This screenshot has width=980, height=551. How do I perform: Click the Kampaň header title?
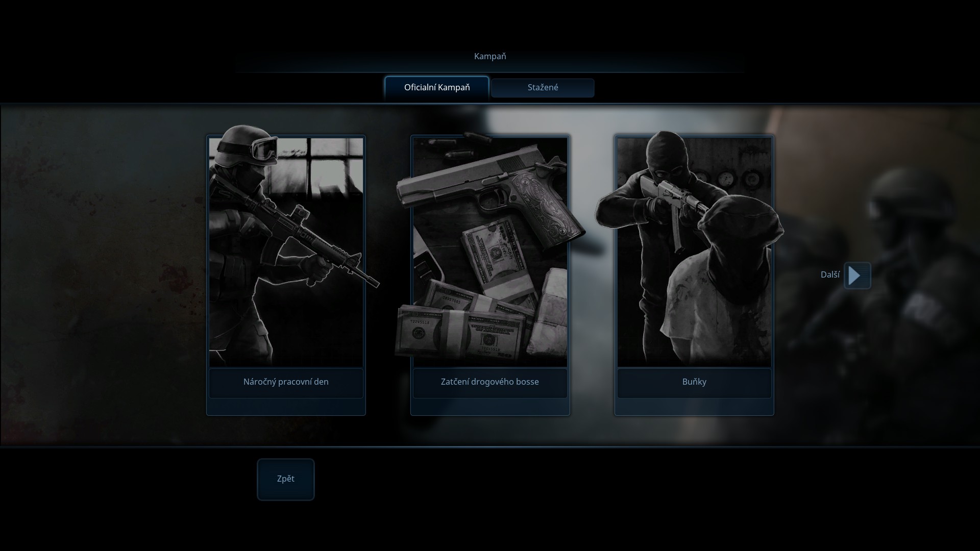pos(490,56)
